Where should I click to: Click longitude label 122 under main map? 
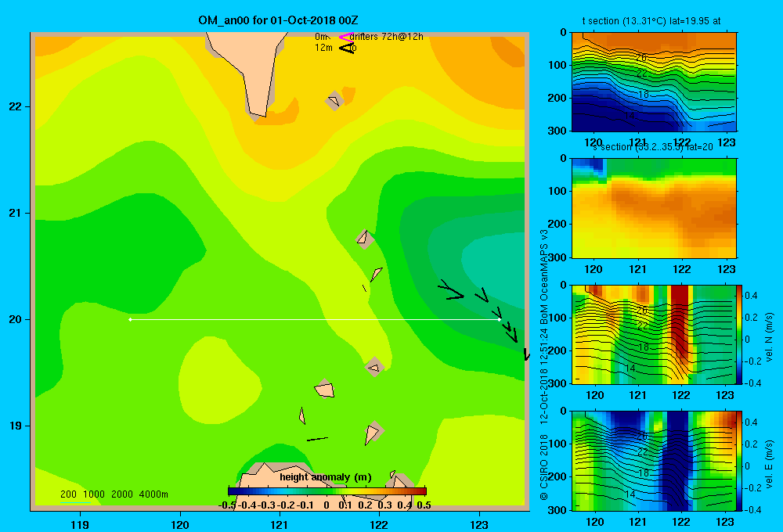[379, 524]
